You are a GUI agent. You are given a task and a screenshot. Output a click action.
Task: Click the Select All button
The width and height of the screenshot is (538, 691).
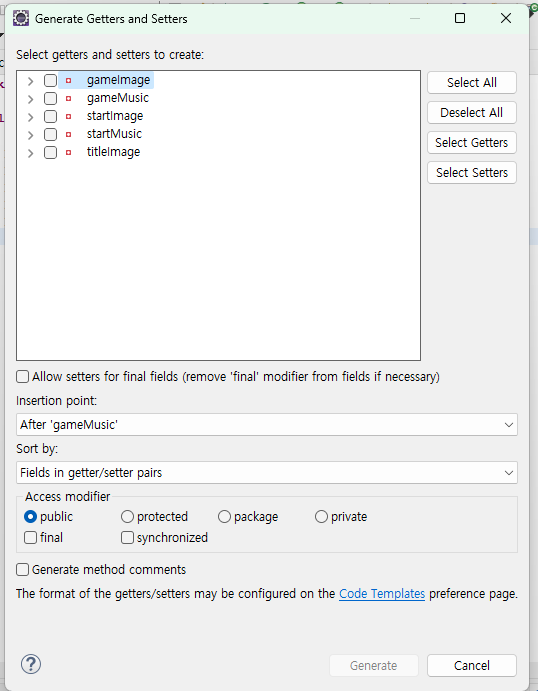tap(471, 82)
